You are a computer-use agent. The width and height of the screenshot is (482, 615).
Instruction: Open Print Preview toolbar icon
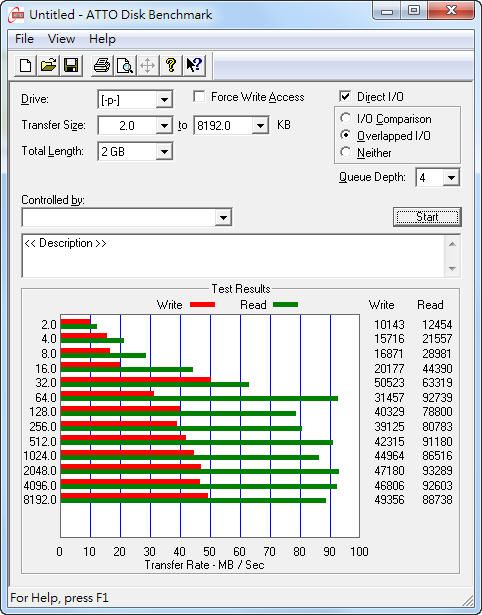tap(125, 65)
